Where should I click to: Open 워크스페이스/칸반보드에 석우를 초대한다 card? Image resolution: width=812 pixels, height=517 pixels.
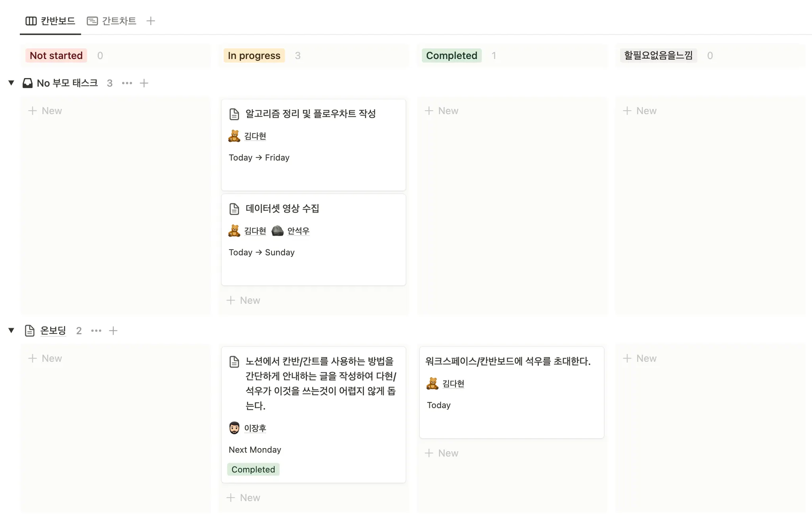point(508,361)
